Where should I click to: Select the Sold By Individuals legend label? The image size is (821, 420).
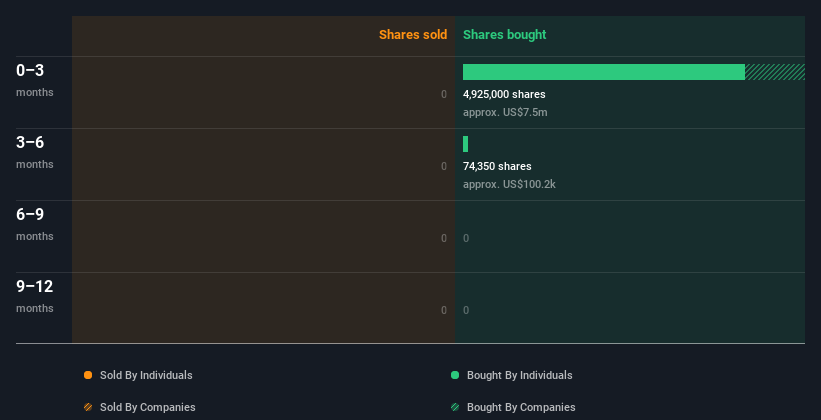tap(146, 375)
